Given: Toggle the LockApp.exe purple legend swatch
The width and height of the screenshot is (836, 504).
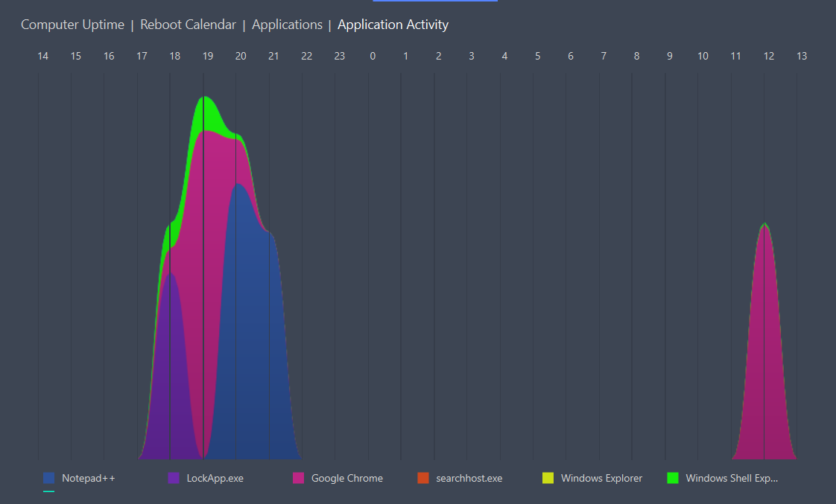Looking at the screenshot, I should pos(174,478).
